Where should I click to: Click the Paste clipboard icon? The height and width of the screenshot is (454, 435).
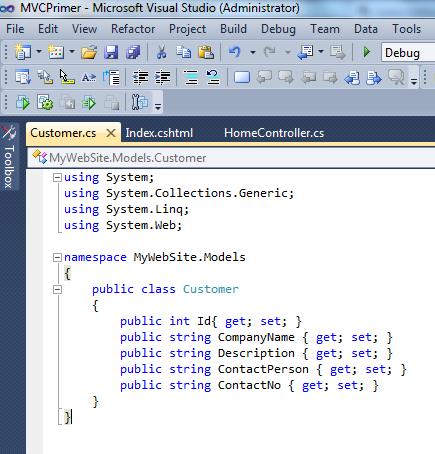click(x=206, y=52)
